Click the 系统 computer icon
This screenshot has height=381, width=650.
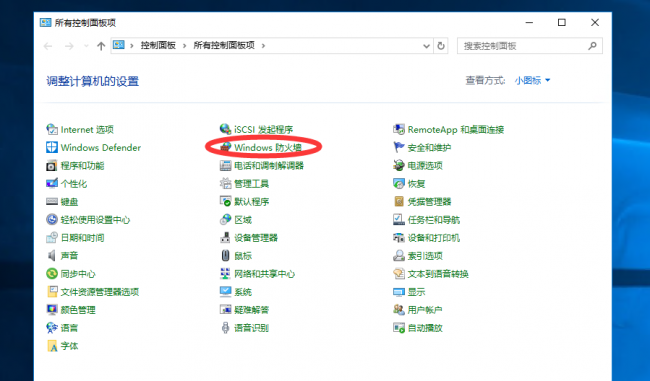[x=225, y=291]
